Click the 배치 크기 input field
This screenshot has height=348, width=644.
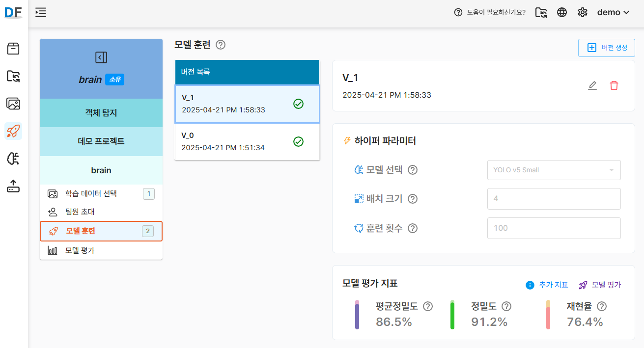[554, 199]
